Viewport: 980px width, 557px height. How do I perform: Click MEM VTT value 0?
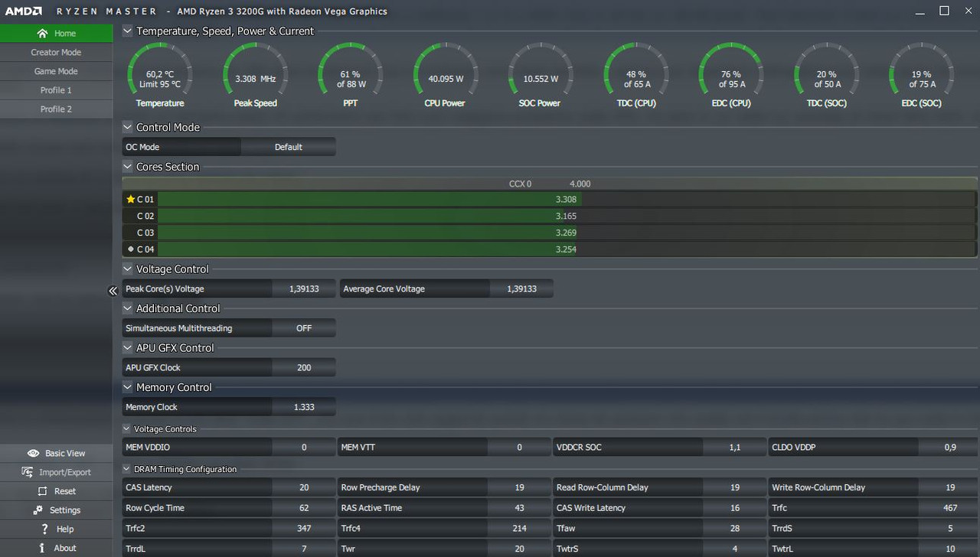(519, 448)
